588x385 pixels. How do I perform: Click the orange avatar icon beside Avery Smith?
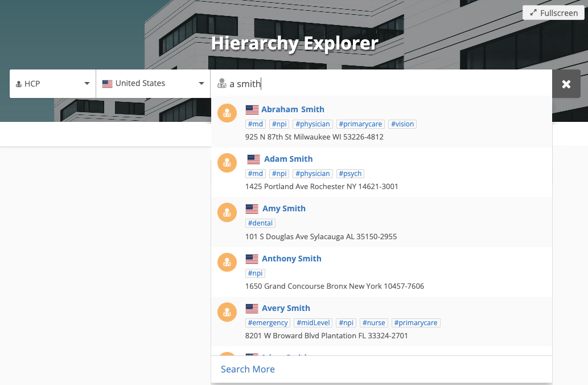227,312
